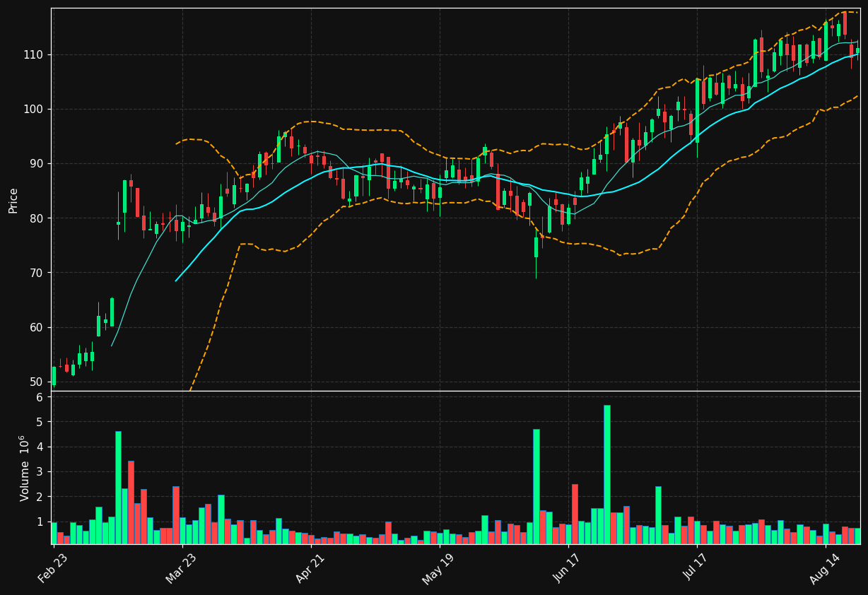Click the 'Apr 21' date label
Screen dimensions: 868x595
[311, 567]
